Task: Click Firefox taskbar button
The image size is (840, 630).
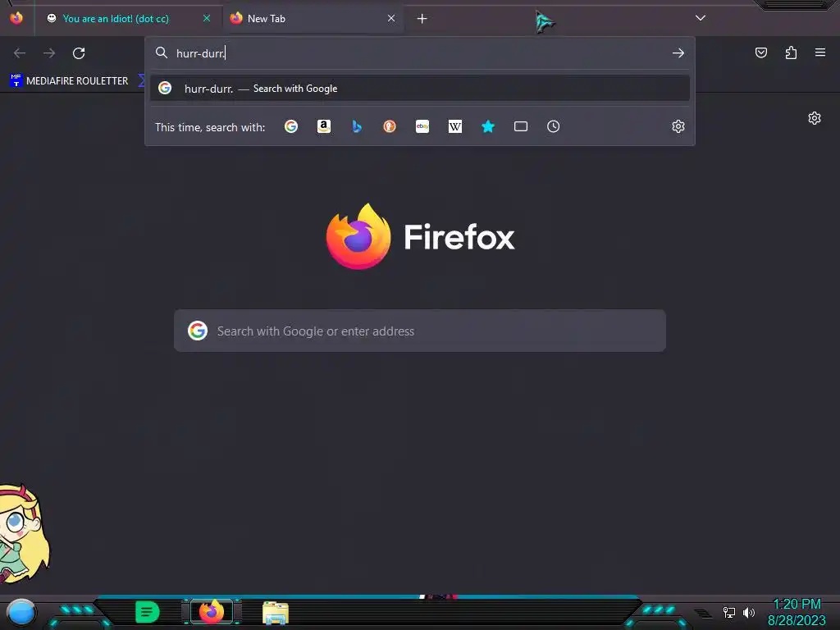Action: 212,612
